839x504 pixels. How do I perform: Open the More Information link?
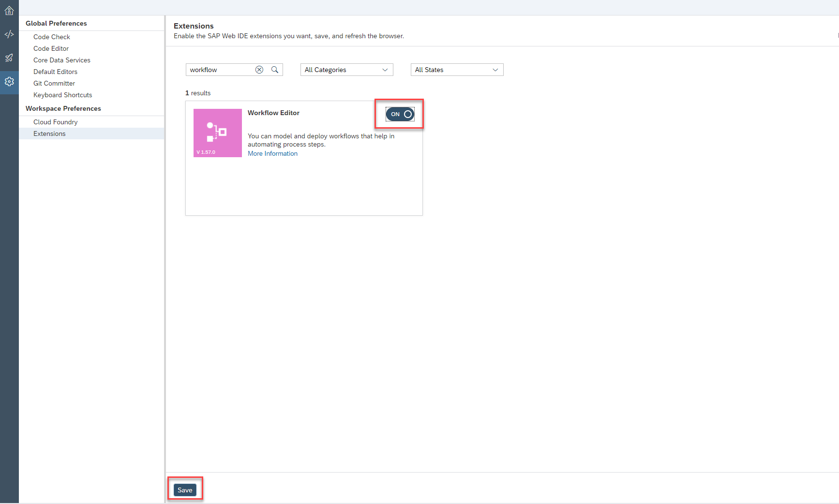(x=272, y=153)
